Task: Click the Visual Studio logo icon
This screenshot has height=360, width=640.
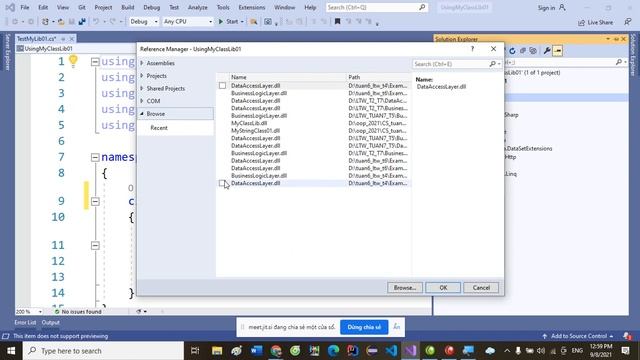Action: coord(10,7)
